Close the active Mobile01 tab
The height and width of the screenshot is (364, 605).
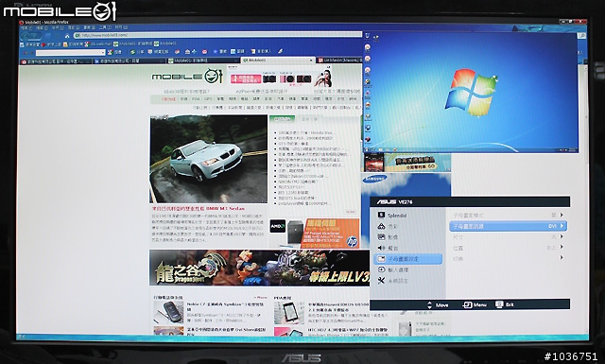click(311, 61)
